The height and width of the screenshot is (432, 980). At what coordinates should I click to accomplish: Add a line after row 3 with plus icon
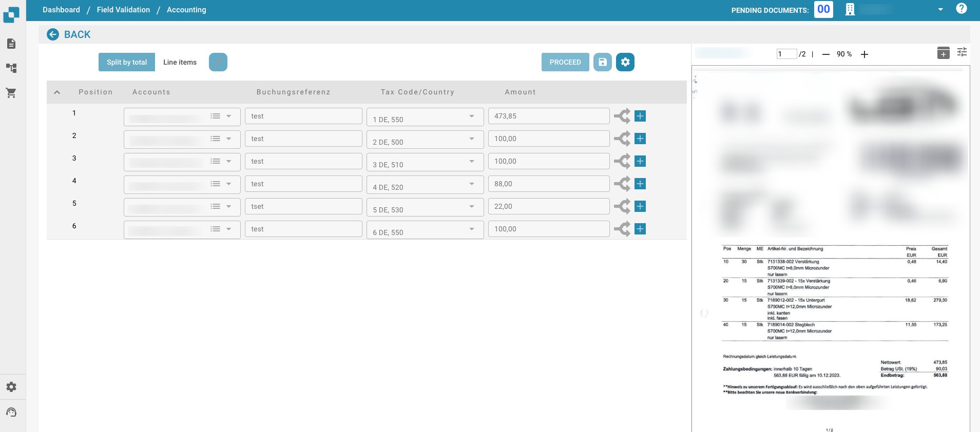pyautogui.click(x=640, y=161)
